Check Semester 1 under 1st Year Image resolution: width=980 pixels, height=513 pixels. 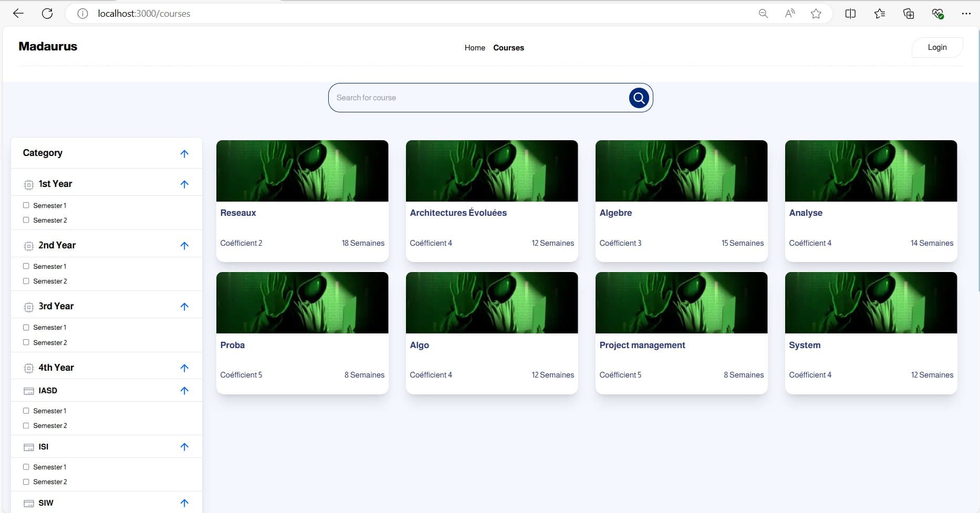pyautogui.click(x=26, y=205)
